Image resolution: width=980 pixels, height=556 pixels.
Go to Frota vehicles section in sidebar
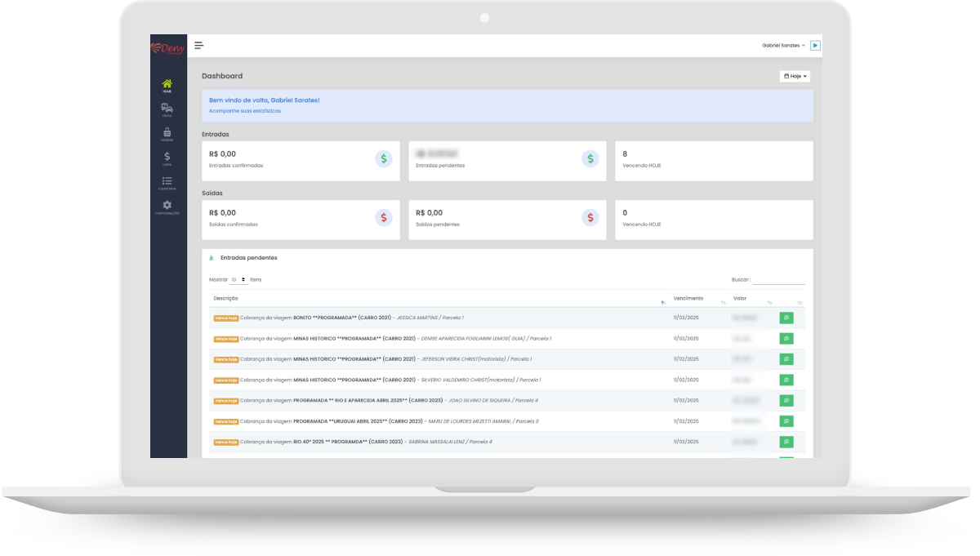pos(167,109)
